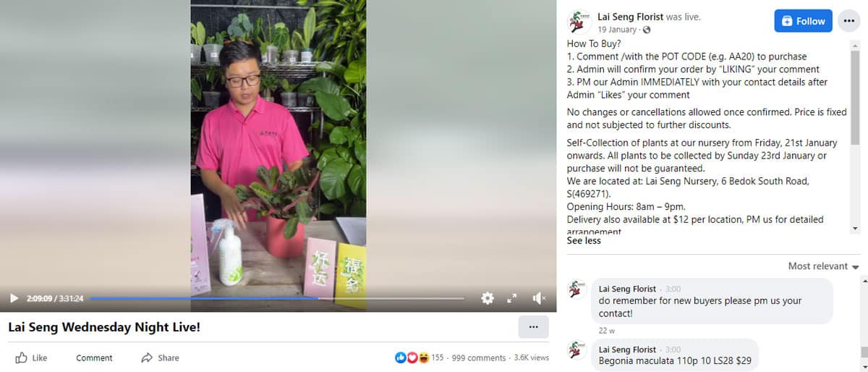The width and height of the screenshot is (868, 372).
Task: Follow Lai Seng Florist page
Action: click(x=803, y=21)
